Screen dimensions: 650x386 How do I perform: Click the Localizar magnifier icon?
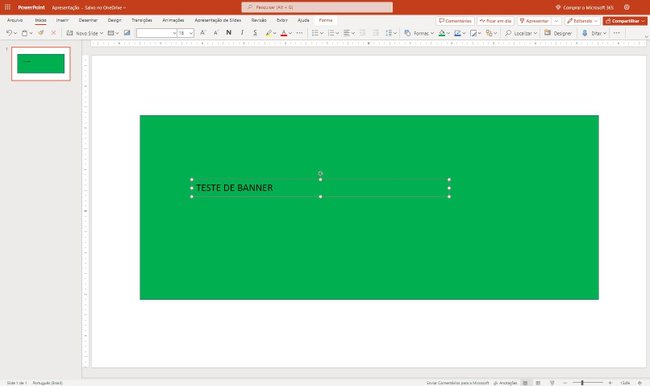point(508,33)
